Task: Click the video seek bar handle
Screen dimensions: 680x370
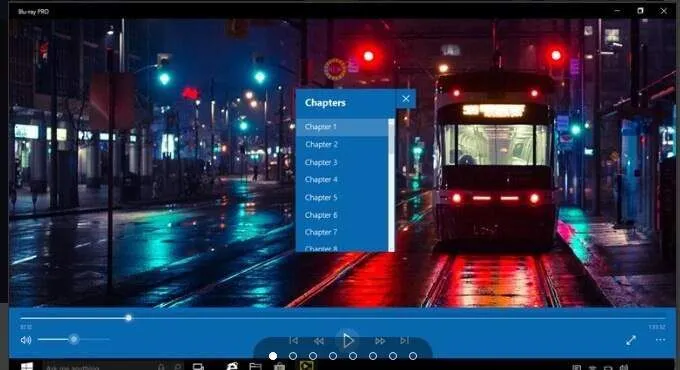Action: pyautogui.click(x=128, y=318)
